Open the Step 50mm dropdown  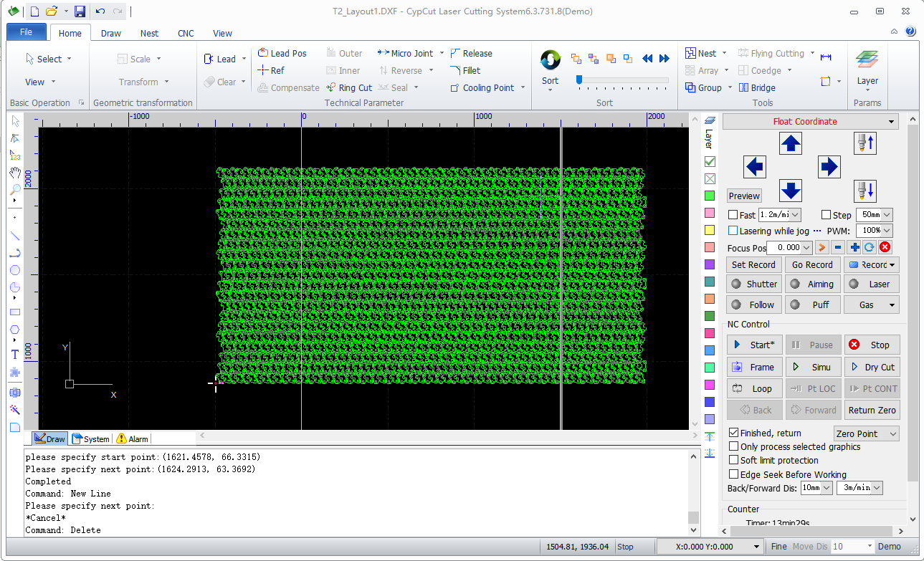pos(875,215)
